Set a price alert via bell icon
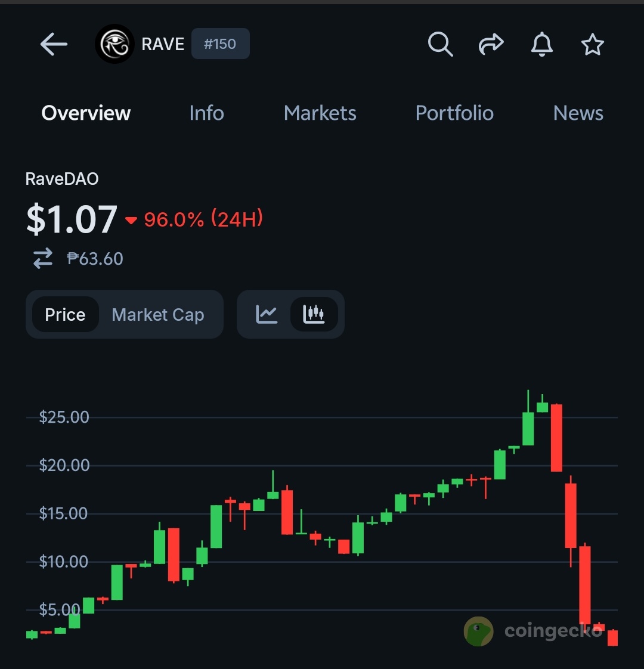This screenshot has height=669, width=644. (541, 44)
